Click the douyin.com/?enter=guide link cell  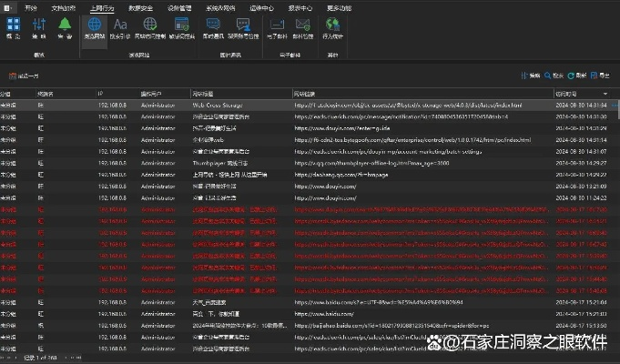(342, 128)
